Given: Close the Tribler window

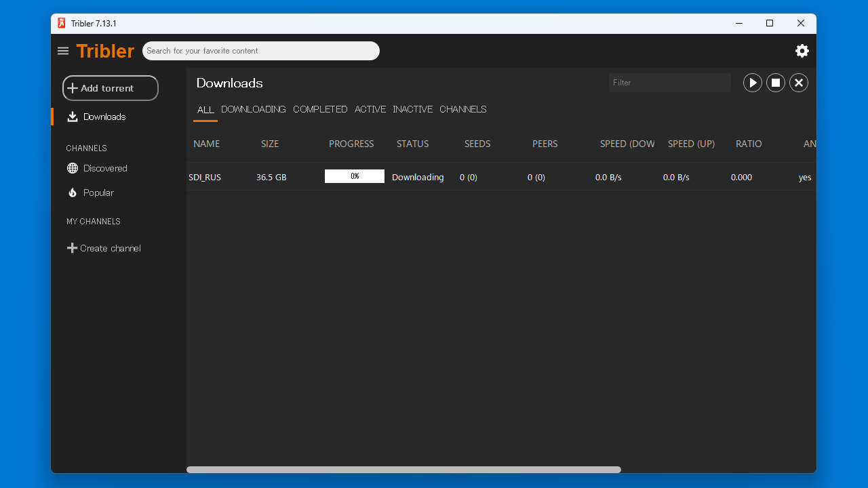Looking at the screenshot, I should pos(801,23).
